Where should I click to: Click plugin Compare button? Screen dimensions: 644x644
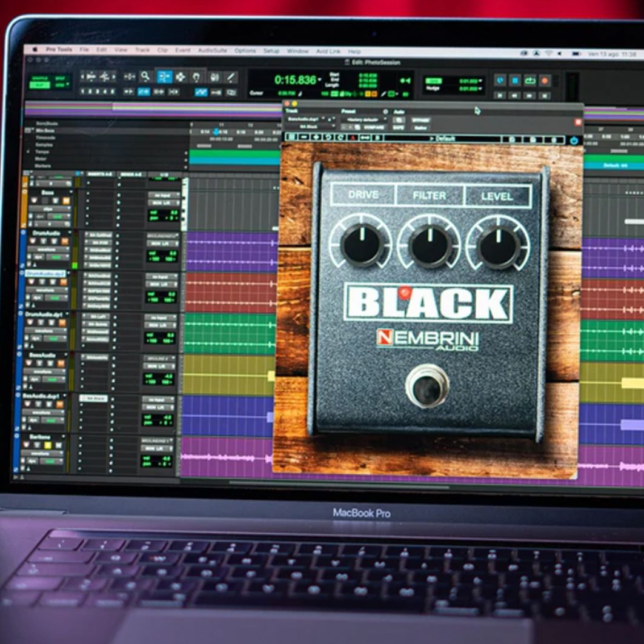click(374, 127)
